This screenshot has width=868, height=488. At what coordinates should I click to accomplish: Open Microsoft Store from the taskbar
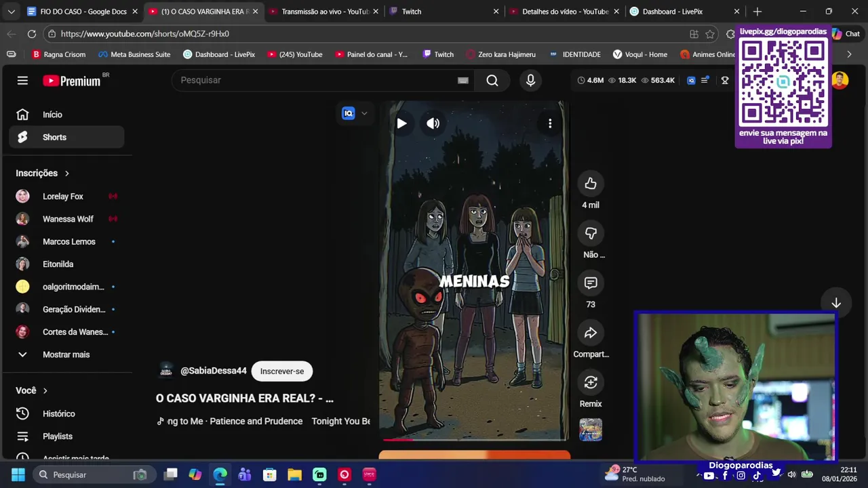[x=269, y=474]
